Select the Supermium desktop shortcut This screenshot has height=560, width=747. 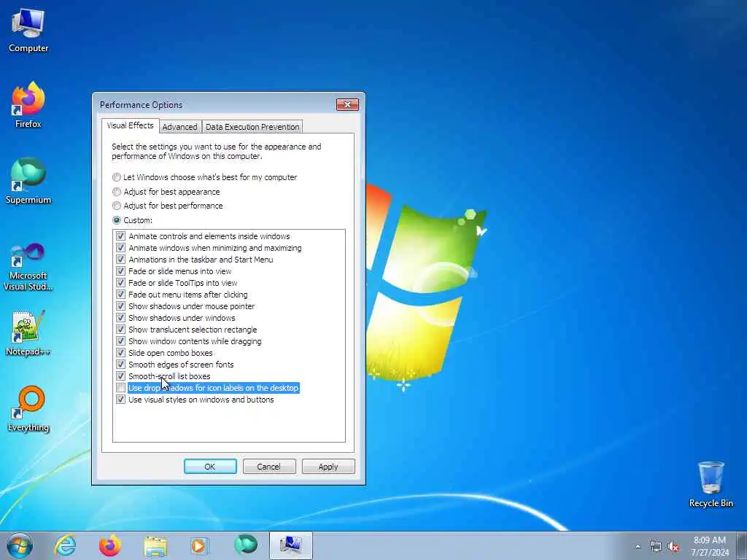pos(28,181)
